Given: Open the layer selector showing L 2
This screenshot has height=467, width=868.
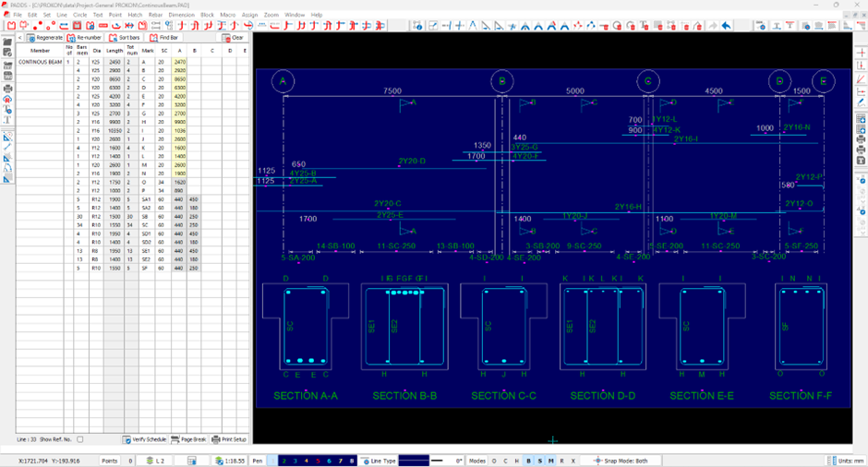Looking at the screenshot, I should [155, 461].
